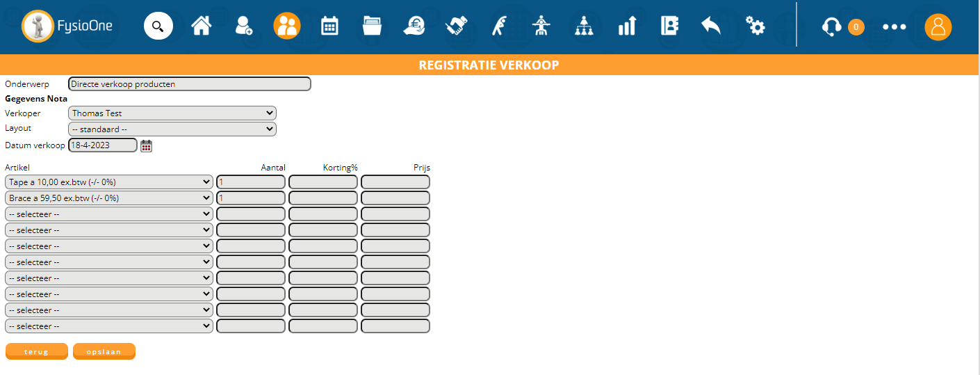Expand the Verkoper dropdown
Viewport: 980px width, 375px height.
(172, 113)
